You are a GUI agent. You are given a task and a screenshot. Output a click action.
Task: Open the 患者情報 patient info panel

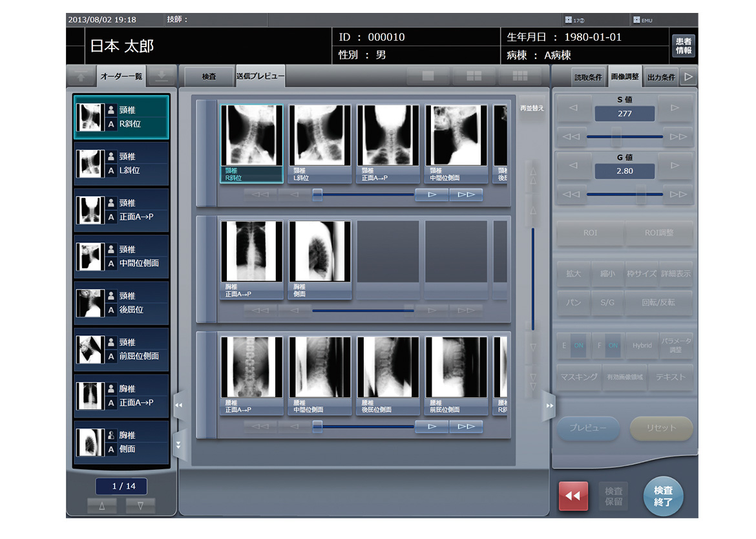pos(683,46)
